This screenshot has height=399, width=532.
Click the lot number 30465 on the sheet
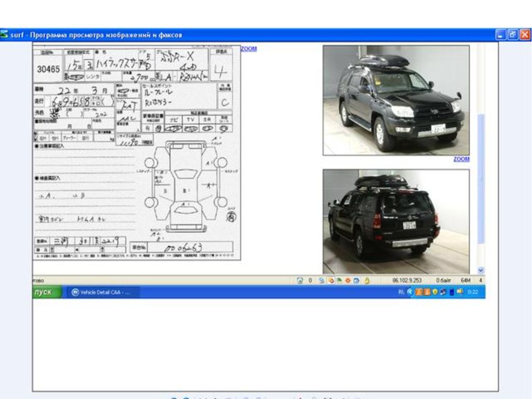click(48, 69)
